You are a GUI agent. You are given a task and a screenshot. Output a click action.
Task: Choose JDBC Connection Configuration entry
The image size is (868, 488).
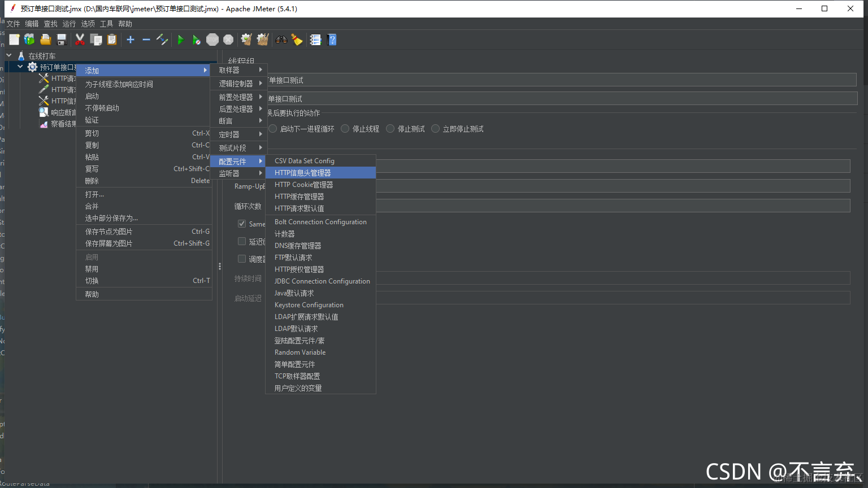[320, 281]
